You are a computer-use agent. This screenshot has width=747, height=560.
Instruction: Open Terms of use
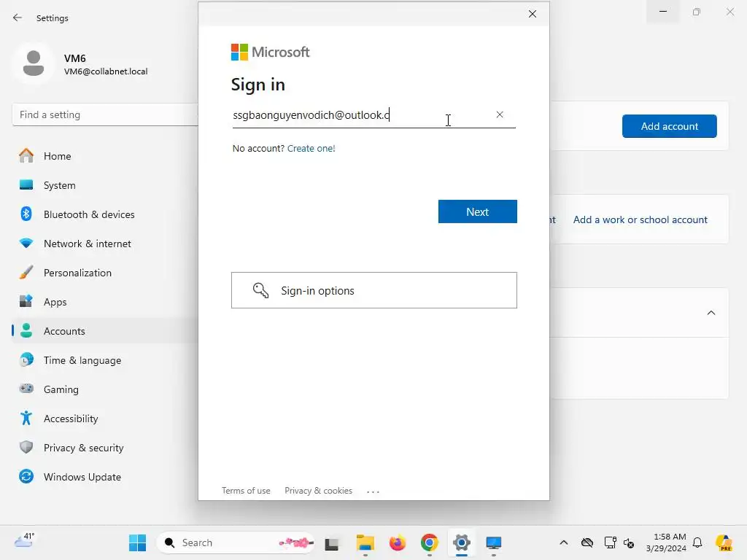click(246, 491)
